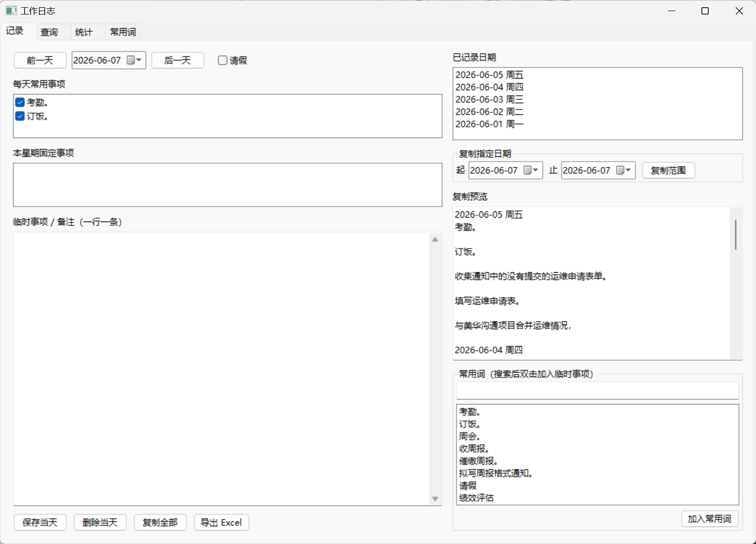Click into the 临时事项 / 备注 text area
The image size is (756, 544).
point(222,369)
